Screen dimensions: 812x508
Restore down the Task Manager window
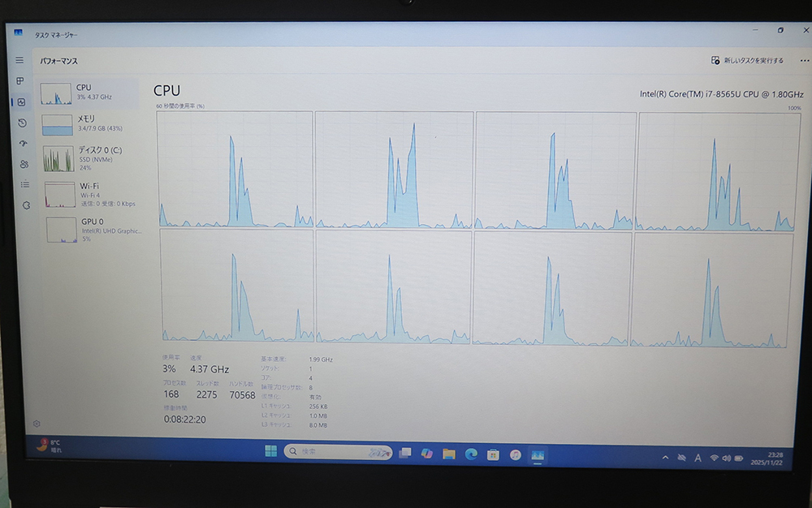tap(780, 31)
